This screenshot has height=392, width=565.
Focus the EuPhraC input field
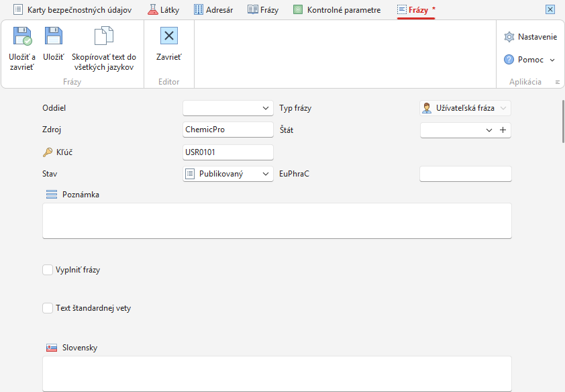466,174
